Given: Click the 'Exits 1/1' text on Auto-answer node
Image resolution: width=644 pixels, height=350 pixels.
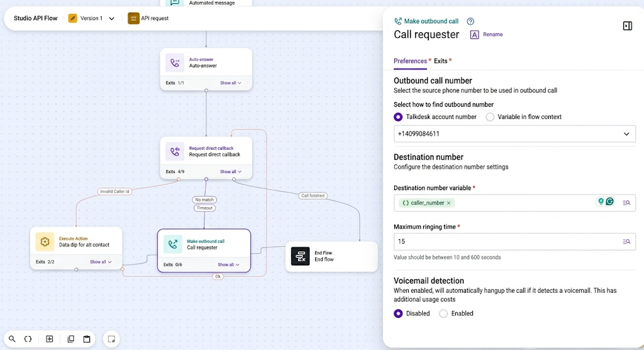Looking at the screenshot, I should (175, 82).
